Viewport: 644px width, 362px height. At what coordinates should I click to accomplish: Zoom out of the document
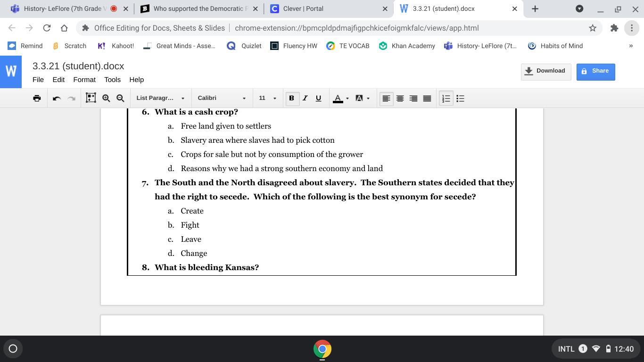pyautogui.click(x=120, y=98)
